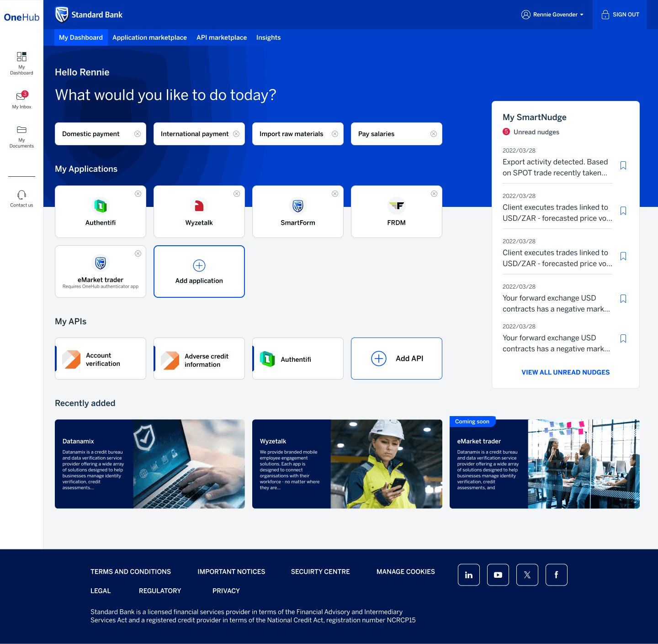Bookmark the Export activity detected nudge
The image size is (658, 644).
[x=623, y=165]
